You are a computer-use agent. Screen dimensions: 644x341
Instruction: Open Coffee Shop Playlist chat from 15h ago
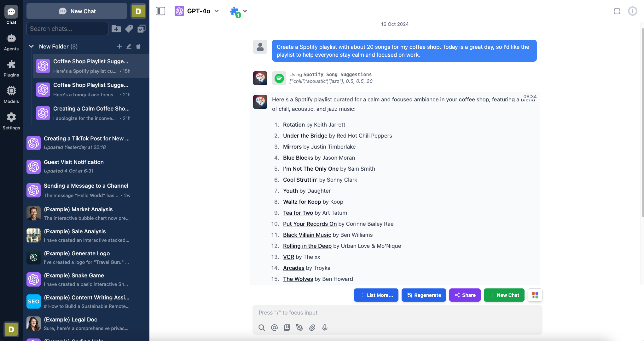(x=91, y=66)
